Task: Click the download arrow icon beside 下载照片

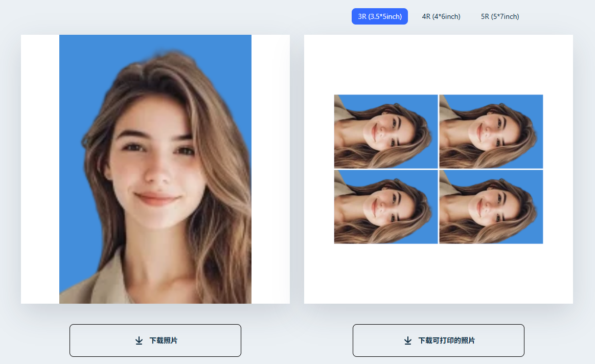Action: coord(139,340)
